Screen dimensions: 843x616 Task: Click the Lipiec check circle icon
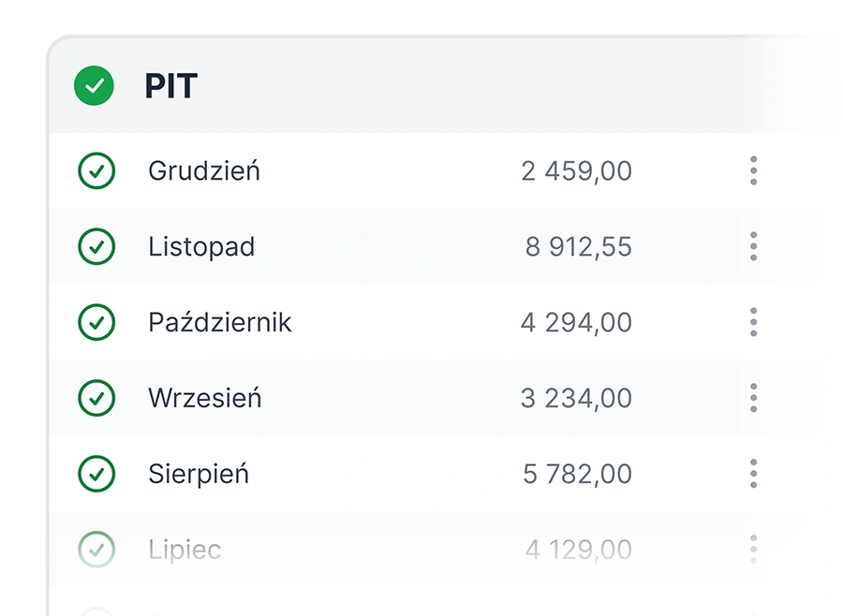96,550
